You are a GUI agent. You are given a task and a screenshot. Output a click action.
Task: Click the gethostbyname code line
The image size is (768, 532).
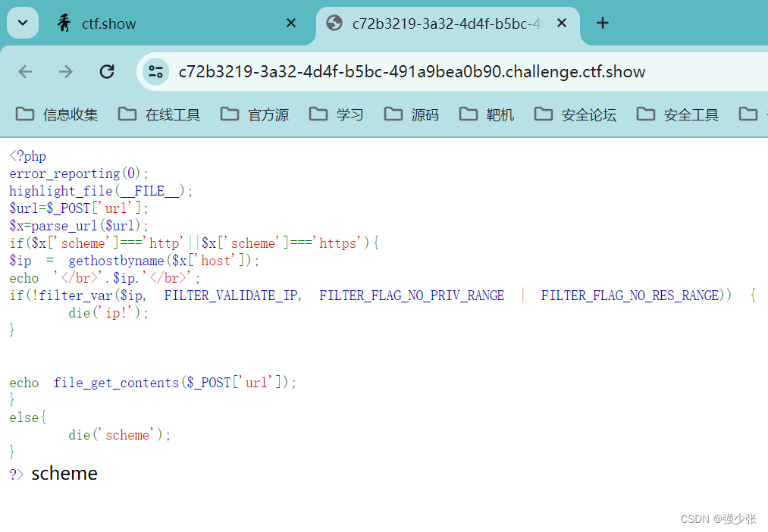pos(134,261)
